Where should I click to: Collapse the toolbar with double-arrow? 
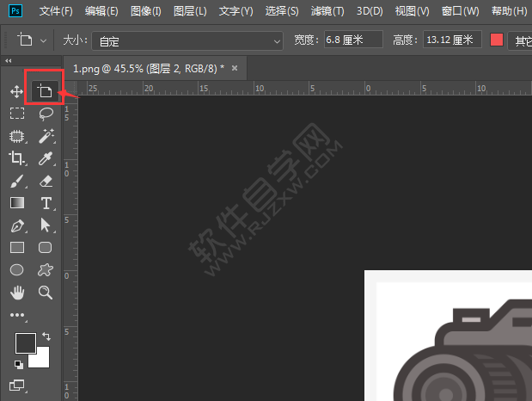point(9,61)
